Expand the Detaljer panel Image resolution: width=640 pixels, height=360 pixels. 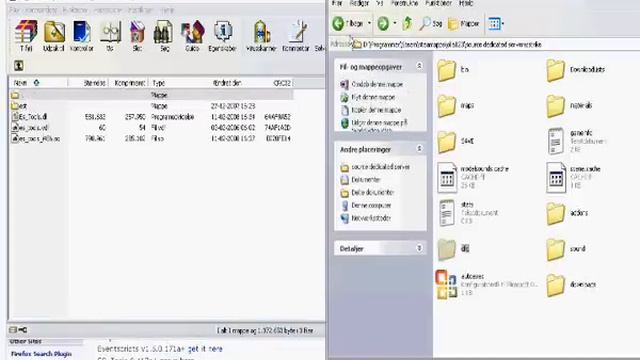pyautogui.click(x=419, y=248)
